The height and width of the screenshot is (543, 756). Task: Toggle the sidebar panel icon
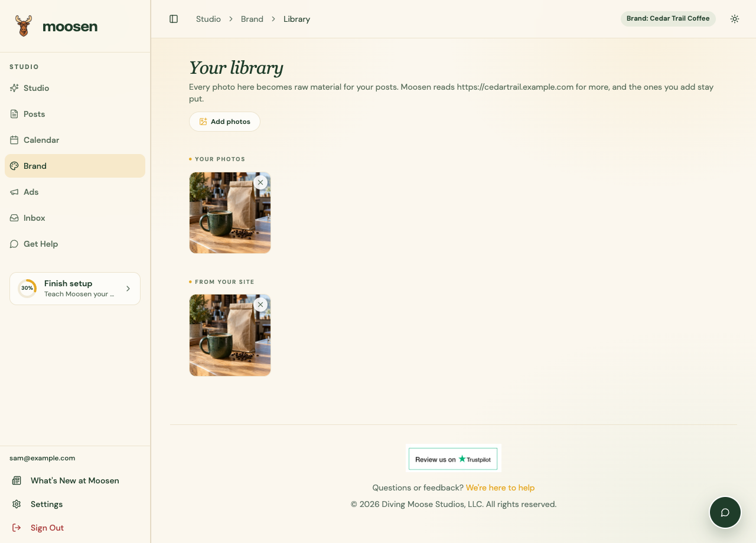click(174, 19)
